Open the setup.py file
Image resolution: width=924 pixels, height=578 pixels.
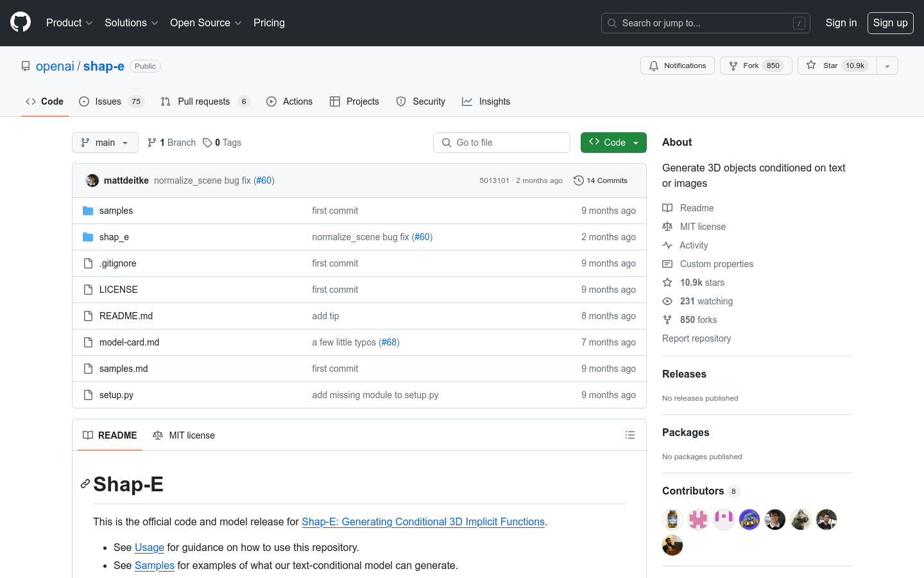coord(117,395)
